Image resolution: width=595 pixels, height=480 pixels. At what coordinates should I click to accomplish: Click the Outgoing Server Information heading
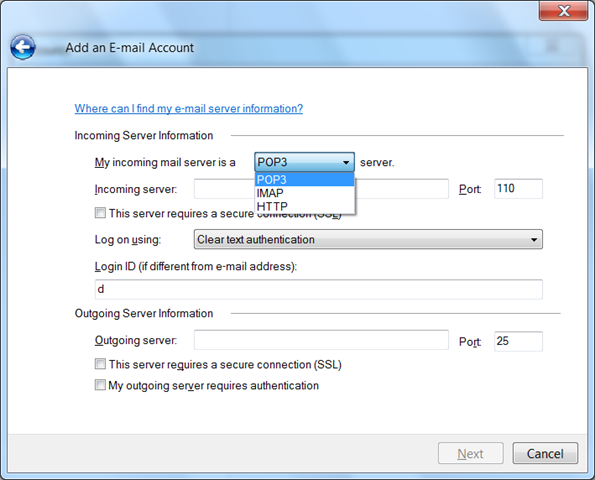pos(144,313)
